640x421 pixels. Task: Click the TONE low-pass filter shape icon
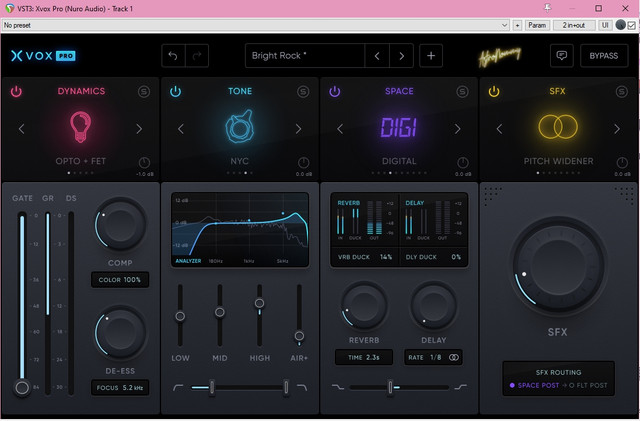302,387
